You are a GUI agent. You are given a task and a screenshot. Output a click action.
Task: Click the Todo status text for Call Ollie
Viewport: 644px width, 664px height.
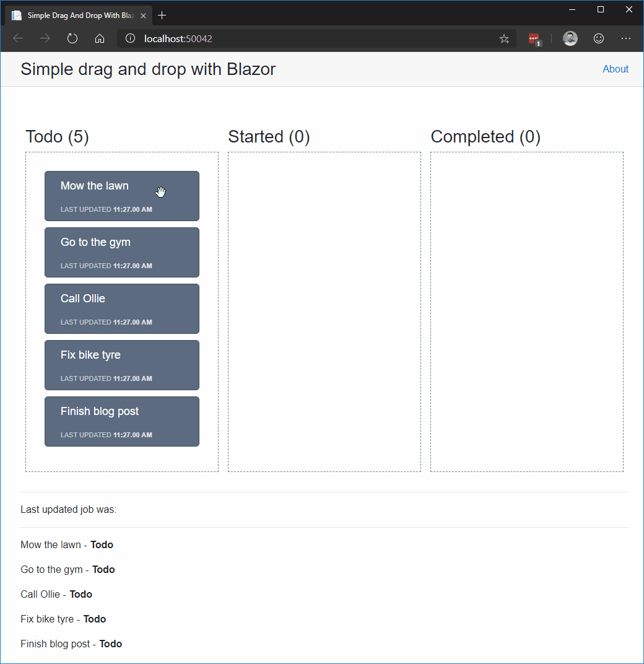(x=81, y=594)
